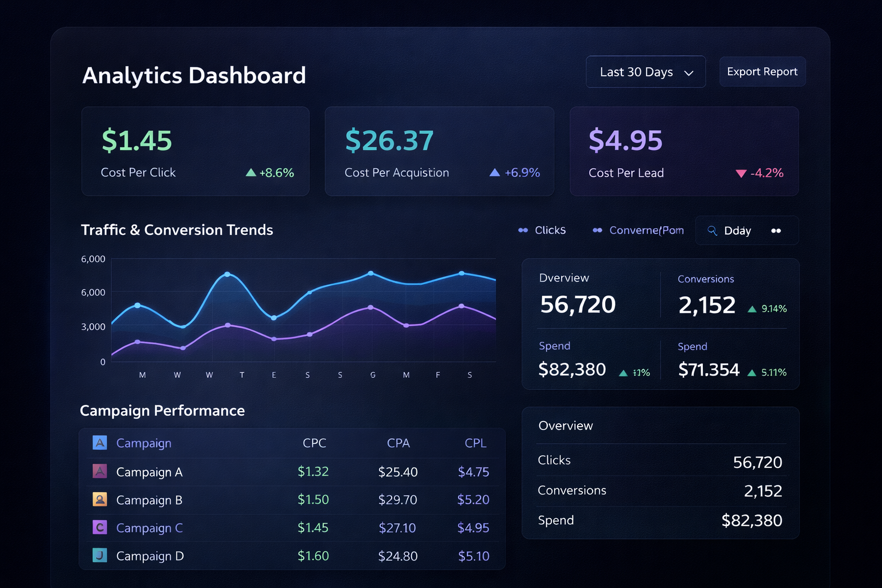Open the more-options dots beside Dday
This screenshot has height=588, width=882.
pyautogui.click(x=776, y=230)
